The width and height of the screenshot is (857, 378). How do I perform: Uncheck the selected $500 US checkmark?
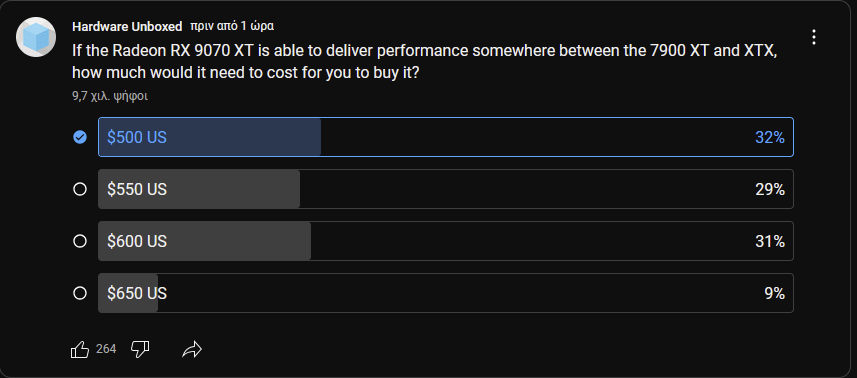click(x=80, y=137)
